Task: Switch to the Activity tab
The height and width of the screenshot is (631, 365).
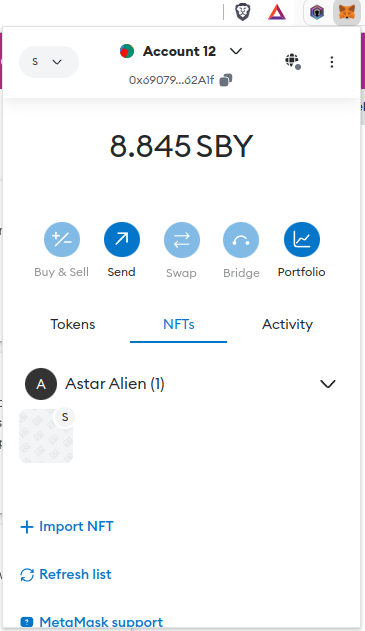Action: coord(287,324)
